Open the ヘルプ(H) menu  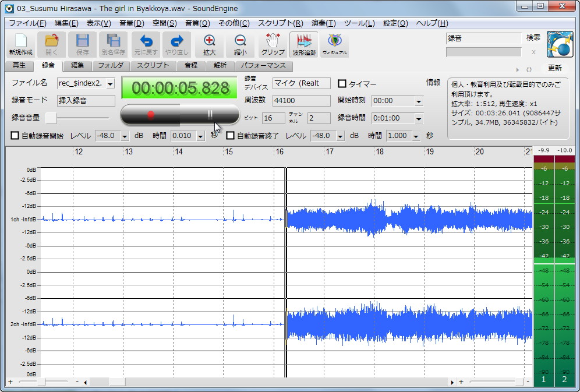point(432,23)
